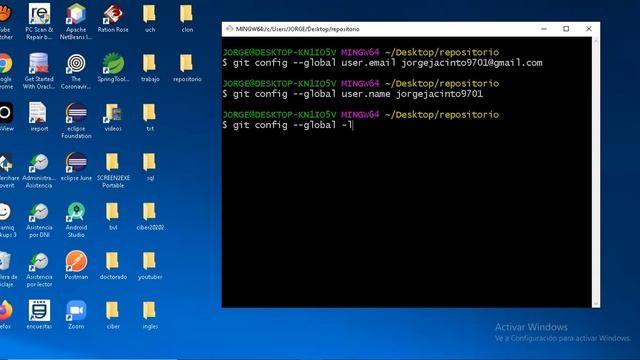Open Get Started With Oracle shortcut
Viewport: 640px width, 360px height.
click(x=39, y=71)
